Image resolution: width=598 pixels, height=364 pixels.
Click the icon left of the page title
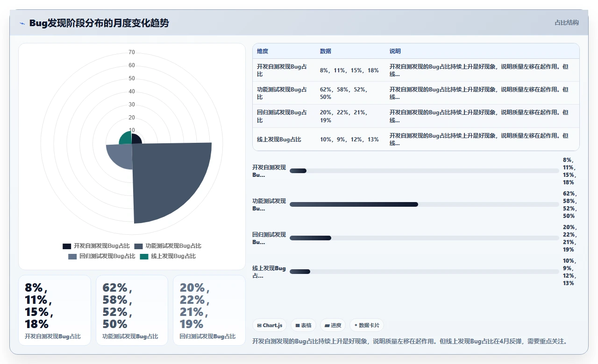22,23
